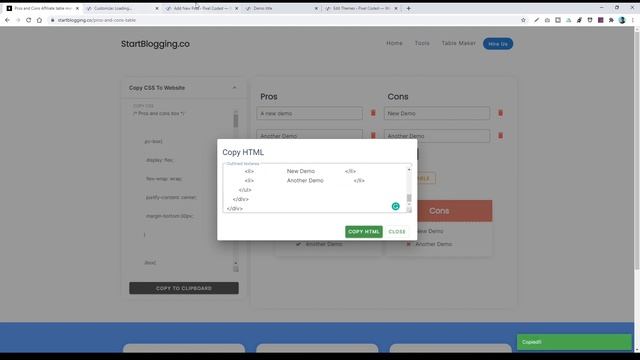The image size is (640, 360).
Task: Delete the 'Another Demo' pros row
Action: [373, 135]
